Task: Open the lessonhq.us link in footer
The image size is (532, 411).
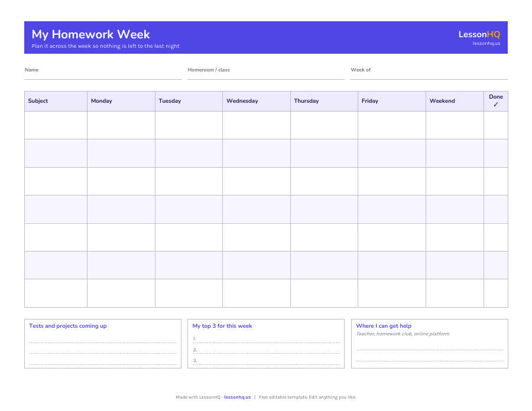Action: click(x=237, y=397)
